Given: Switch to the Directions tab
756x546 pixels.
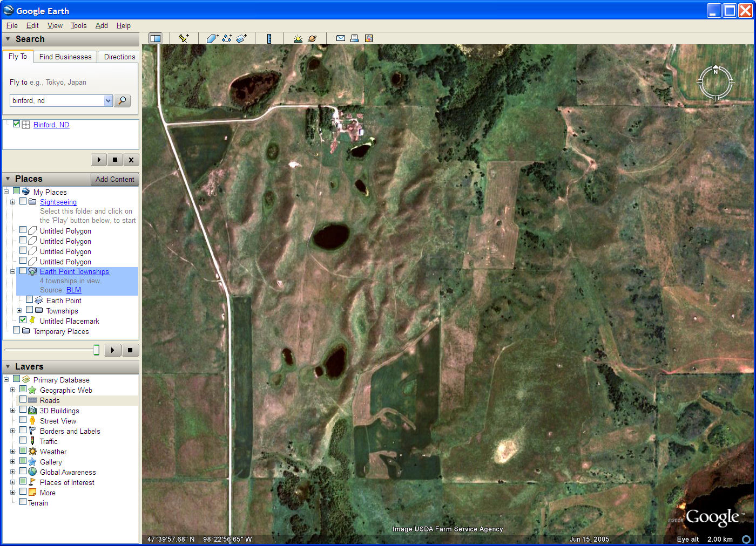Looking at the screenshot, I should (119, 57).
